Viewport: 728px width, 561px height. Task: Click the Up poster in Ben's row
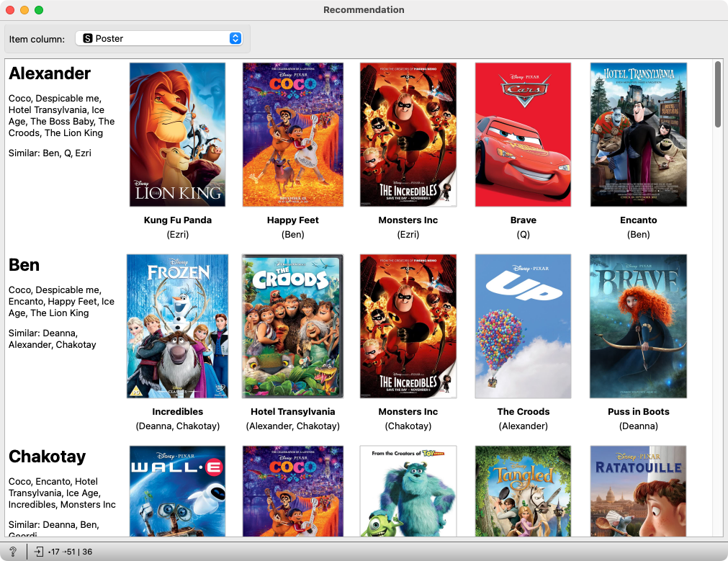[x=523, y=326]
